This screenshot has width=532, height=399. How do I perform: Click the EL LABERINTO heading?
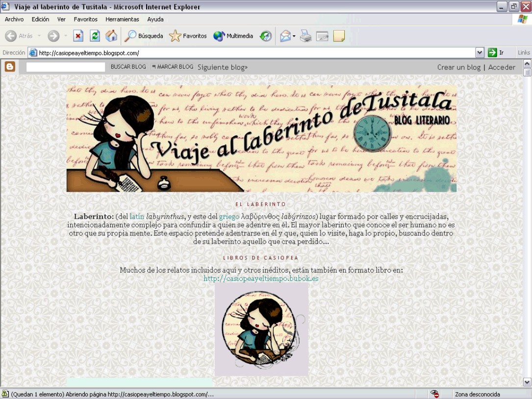[261, 204]
